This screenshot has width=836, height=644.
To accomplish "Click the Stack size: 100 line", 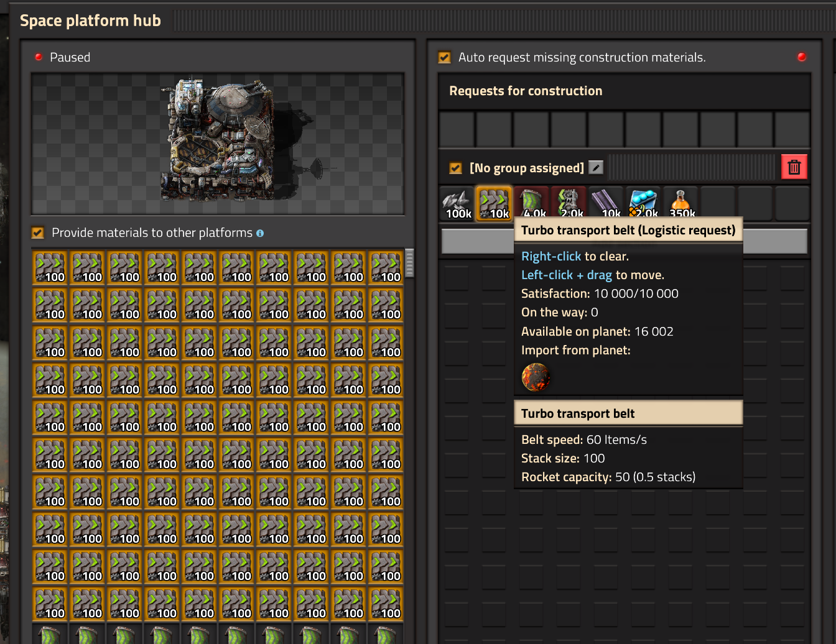I will click(563, 458).
